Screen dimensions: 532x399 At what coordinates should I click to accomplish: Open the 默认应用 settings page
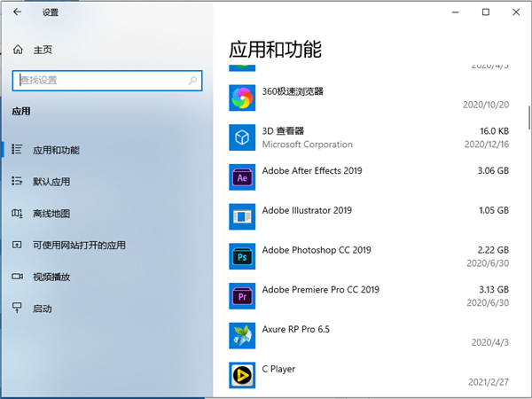coord(51,182)
